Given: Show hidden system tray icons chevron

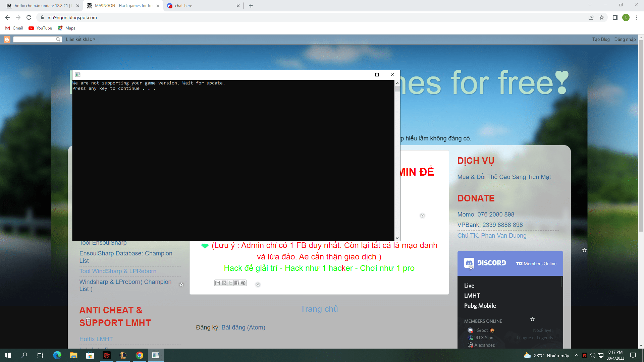Looking at the screenshot, I should coord(576,355).
